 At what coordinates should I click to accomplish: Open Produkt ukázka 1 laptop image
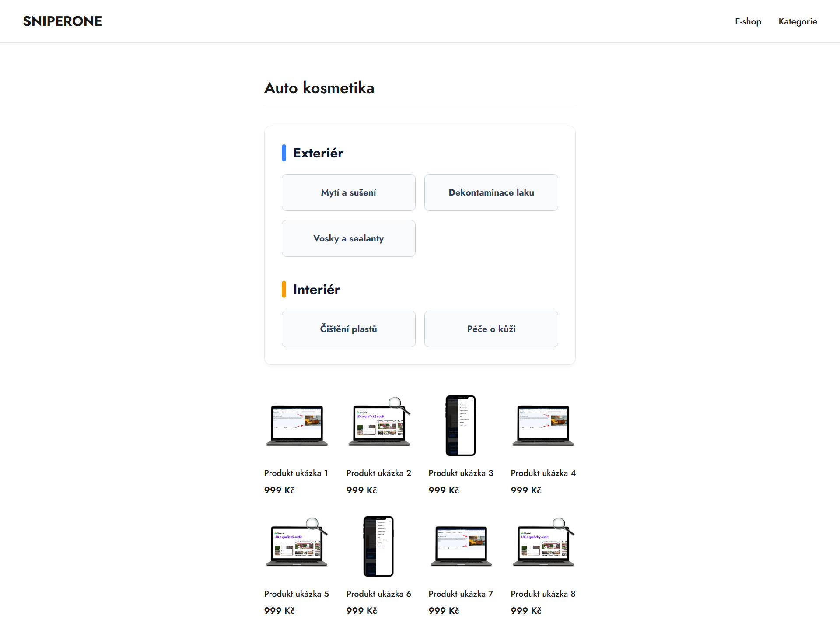(x=297, y=425)
